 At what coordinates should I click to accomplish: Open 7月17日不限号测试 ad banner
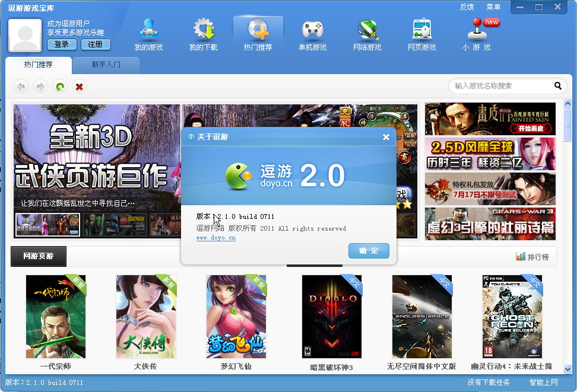490,189
